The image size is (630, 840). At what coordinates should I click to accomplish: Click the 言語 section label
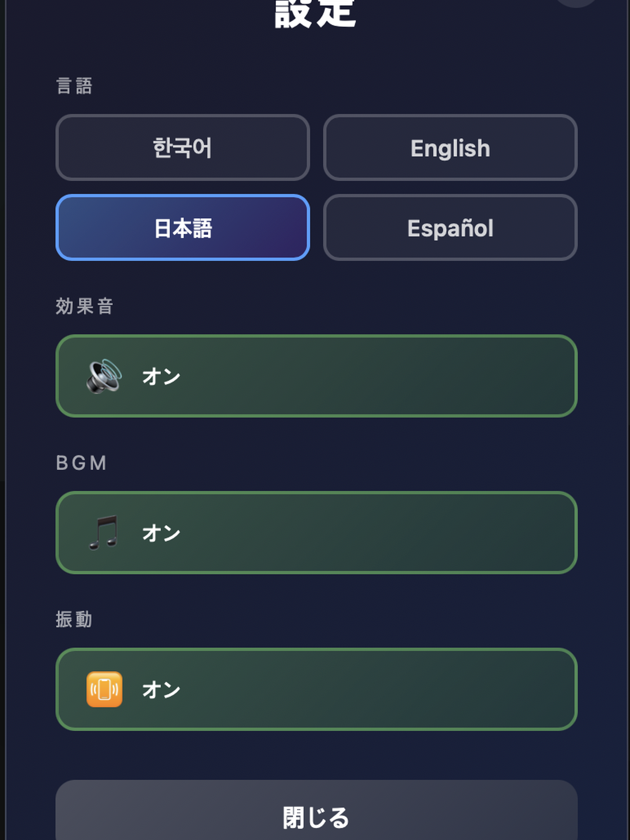point(74,85)
